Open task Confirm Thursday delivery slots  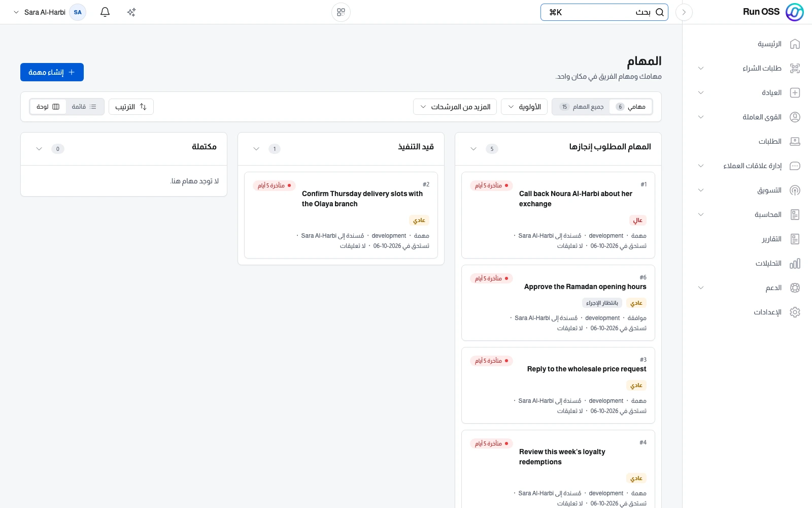[362, 199]
